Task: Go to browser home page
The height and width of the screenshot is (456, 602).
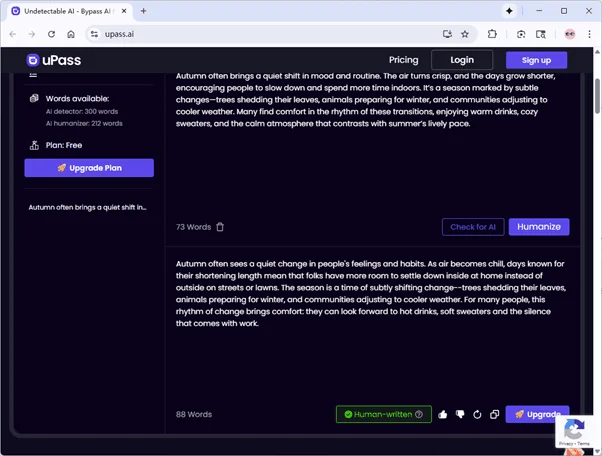Action: (x=71, y=34)
